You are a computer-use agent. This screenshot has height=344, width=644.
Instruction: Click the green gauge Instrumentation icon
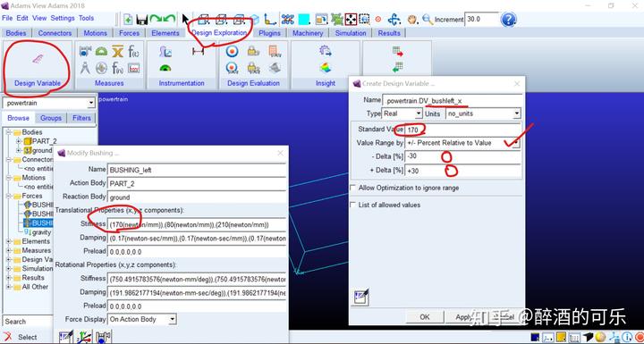point(165,68)
